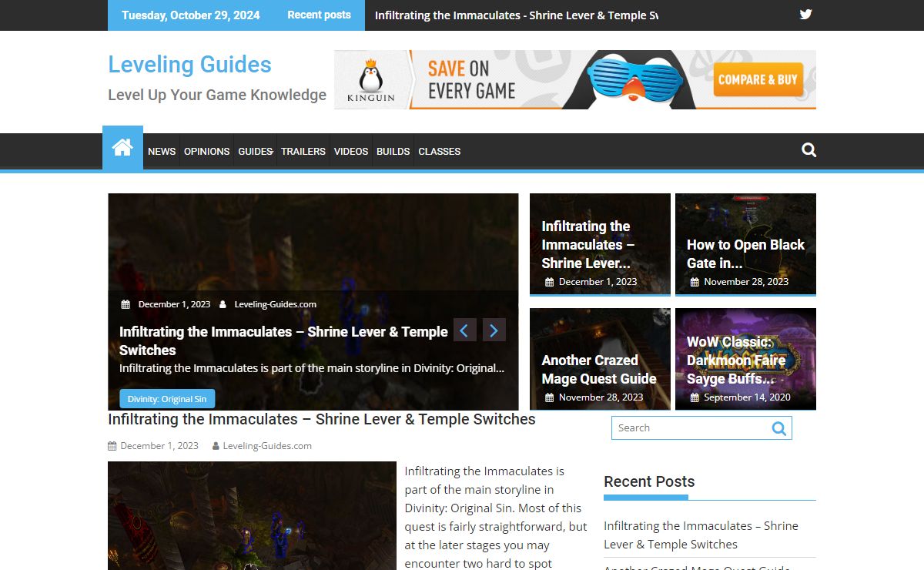Open the BUILDS menu item
The image size is (924, 570).
[x=393, y=152]
